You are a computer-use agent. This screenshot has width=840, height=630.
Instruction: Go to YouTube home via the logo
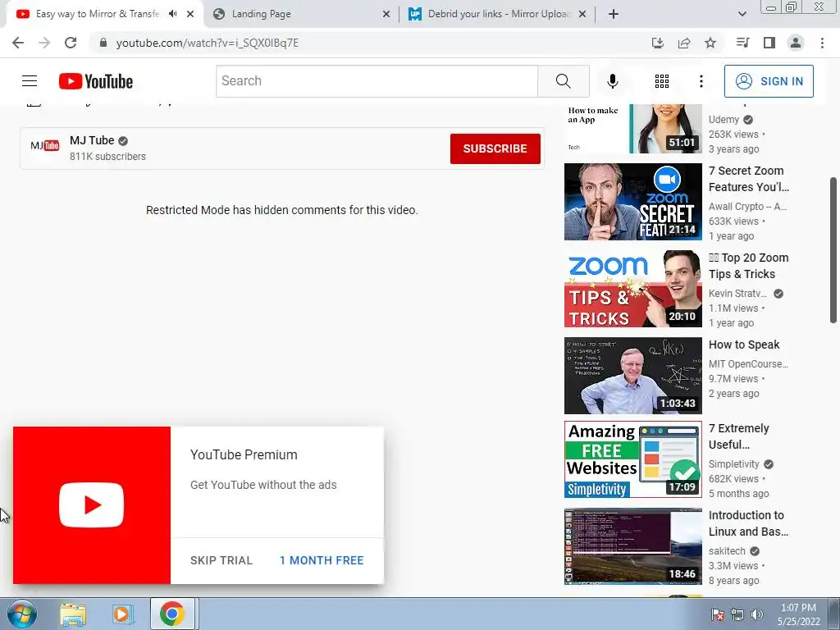coord(96,81)
